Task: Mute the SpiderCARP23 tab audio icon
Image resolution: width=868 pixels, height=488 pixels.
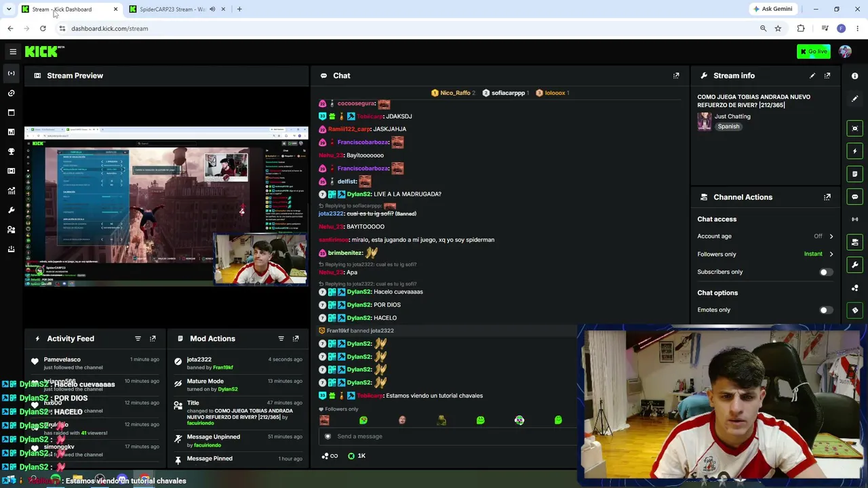Action: (x=212, y=9)
